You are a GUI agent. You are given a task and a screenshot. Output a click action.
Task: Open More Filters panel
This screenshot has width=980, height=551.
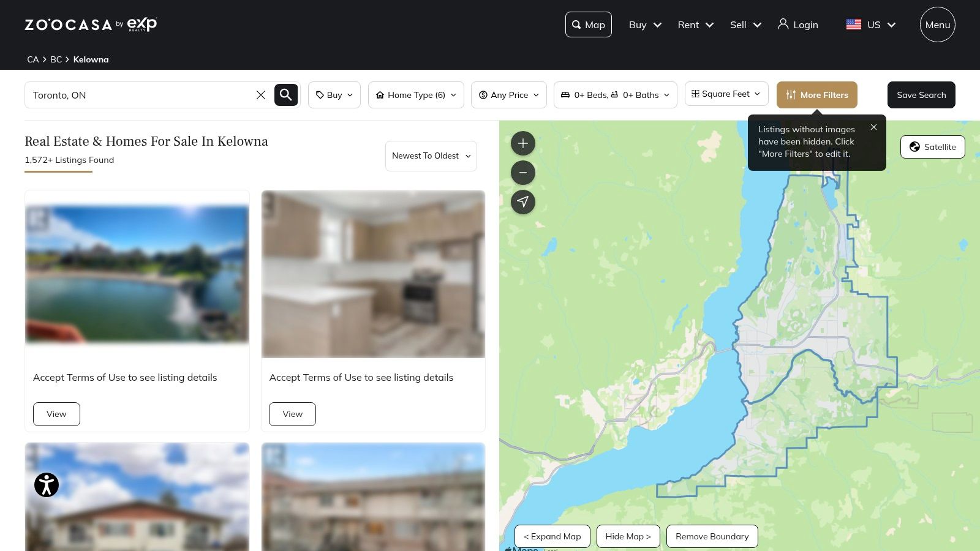[x=816, y=95]
